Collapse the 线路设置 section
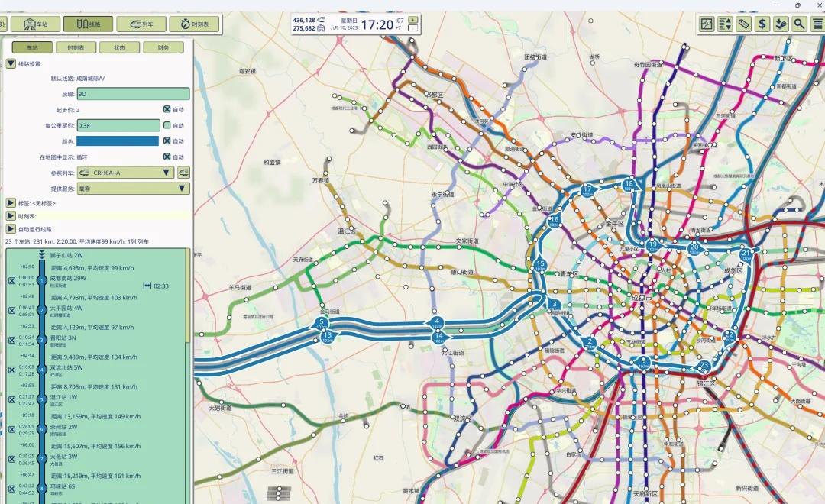Image resolution: width=825 pixels, height=504 pixels. click(11, 63)
